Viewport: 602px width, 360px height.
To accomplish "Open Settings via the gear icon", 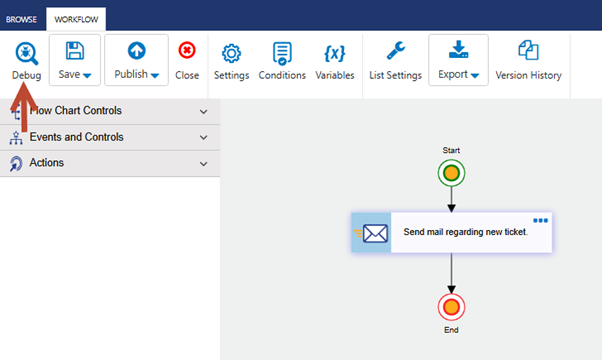I will 232,53.
